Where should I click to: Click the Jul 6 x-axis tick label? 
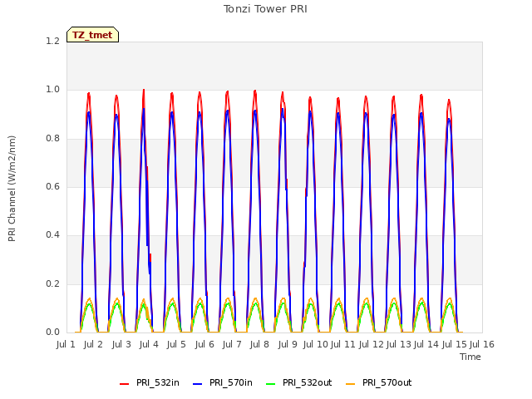(204, 344)
